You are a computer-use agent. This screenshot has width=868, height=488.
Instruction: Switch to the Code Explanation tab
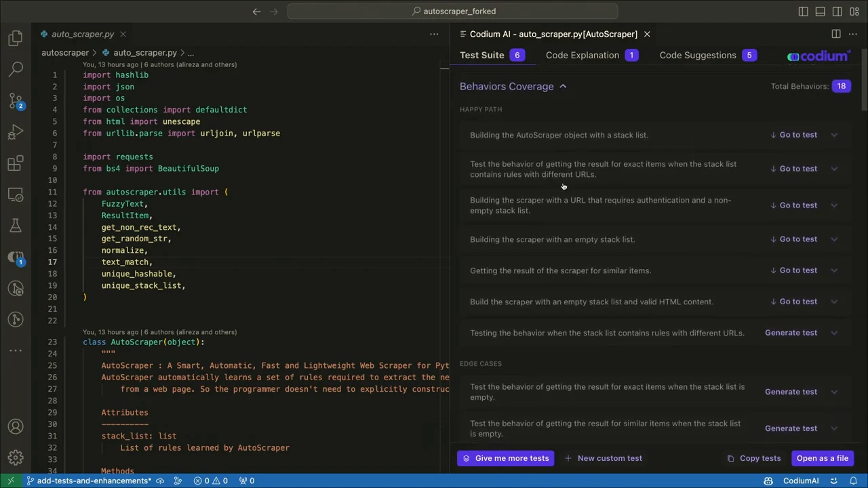[592, 55]
